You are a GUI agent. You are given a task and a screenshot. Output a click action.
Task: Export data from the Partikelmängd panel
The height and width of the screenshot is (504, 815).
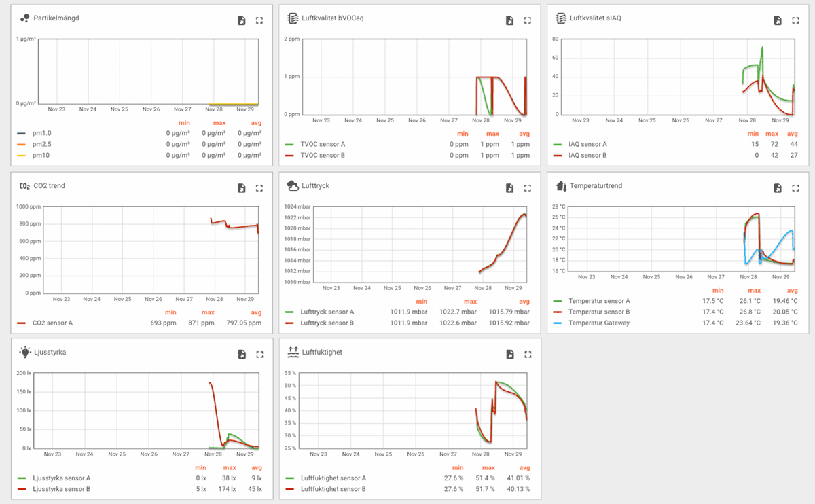click(242, 20)
